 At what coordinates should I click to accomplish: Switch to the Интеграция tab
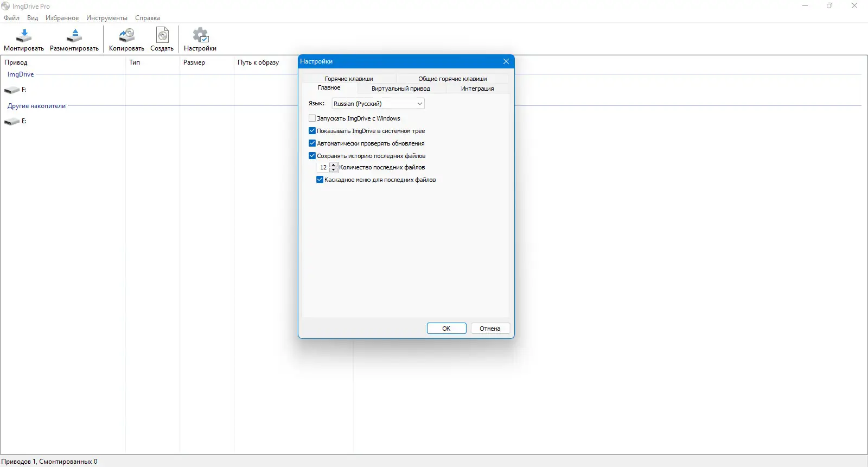click(477, 89)
